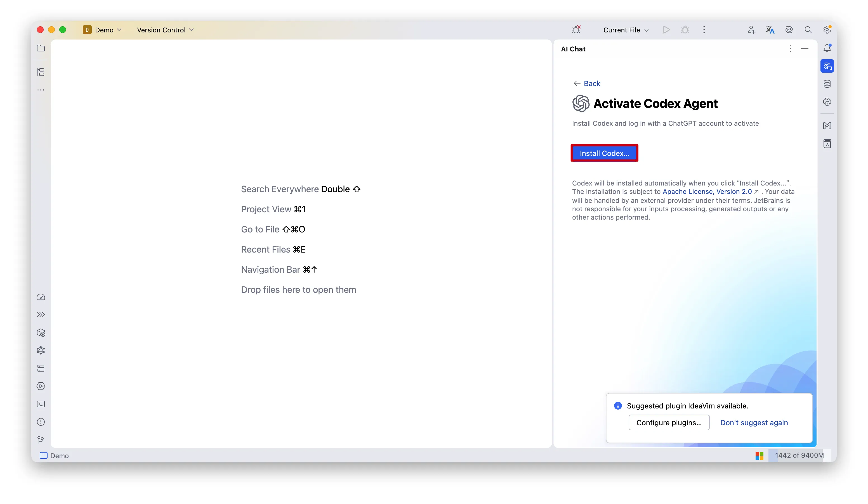Click the OpenAI logo beside Activate Codex Agent

click(581, 103)
